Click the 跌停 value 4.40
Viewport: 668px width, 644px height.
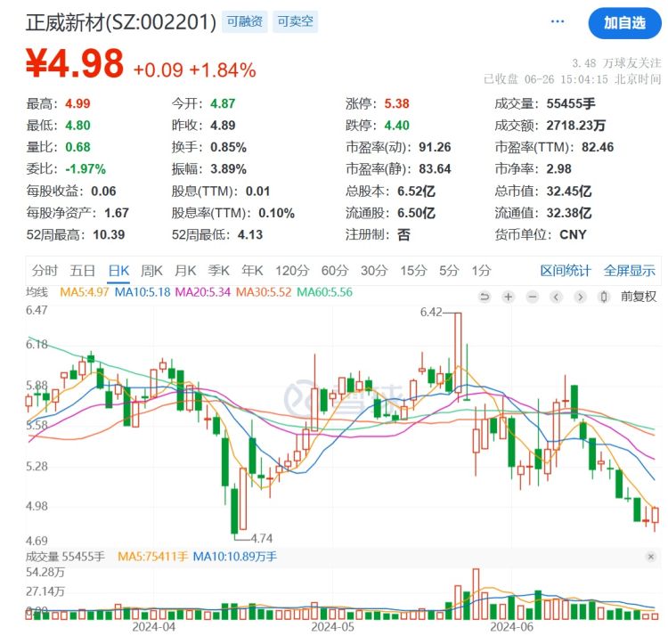pos(396,126)
